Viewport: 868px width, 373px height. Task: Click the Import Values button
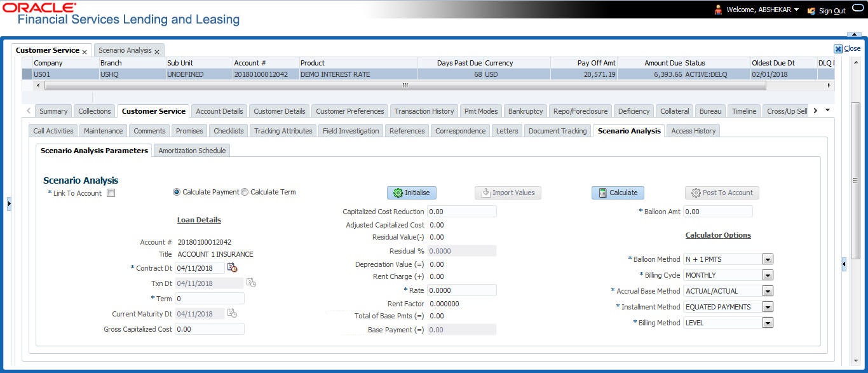coord(508,193)
